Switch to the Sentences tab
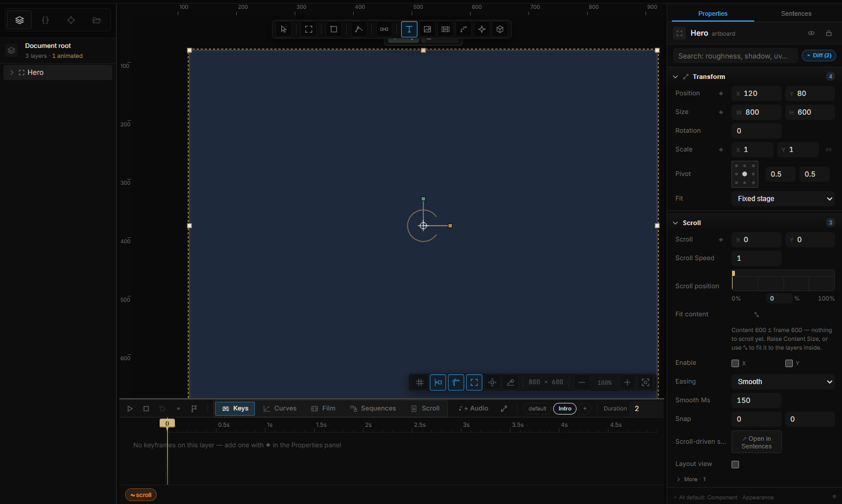This screenshot has height=504, width=842. point(796,13)
